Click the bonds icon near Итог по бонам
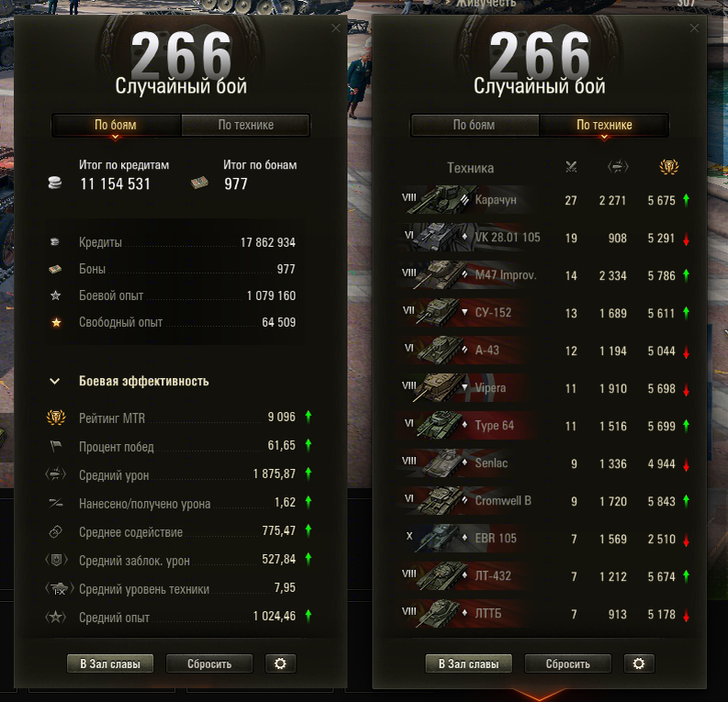 tap(199, 183)
